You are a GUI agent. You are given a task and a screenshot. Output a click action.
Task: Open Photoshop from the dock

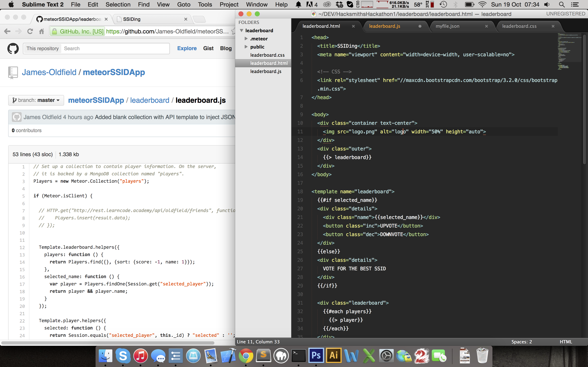tap(316, 356)
